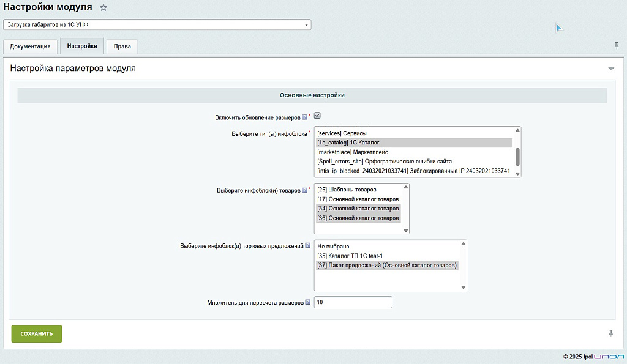Click the favorites star next to page title
This screenshot has width=627, height=364.
pyautogui.click(x=103, y=7)
